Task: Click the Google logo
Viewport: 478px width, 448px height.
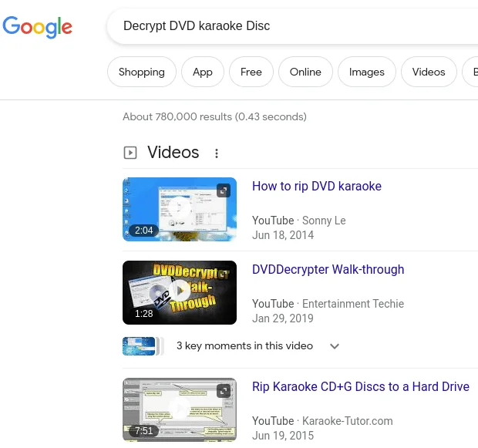Action: pos(37,27)
